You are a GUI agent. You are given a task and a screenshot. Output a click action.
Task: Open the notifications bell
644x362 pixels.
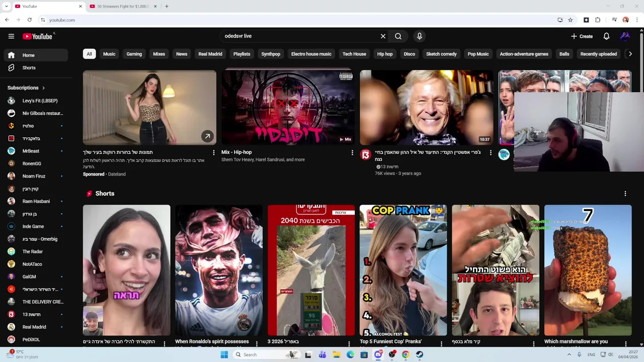606,36
